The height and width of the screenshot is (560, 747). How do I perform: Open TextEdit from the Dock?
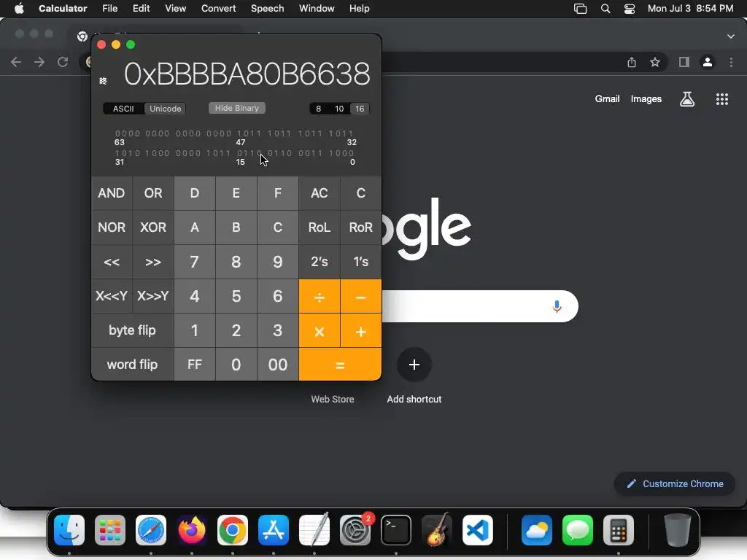[314, 530]
